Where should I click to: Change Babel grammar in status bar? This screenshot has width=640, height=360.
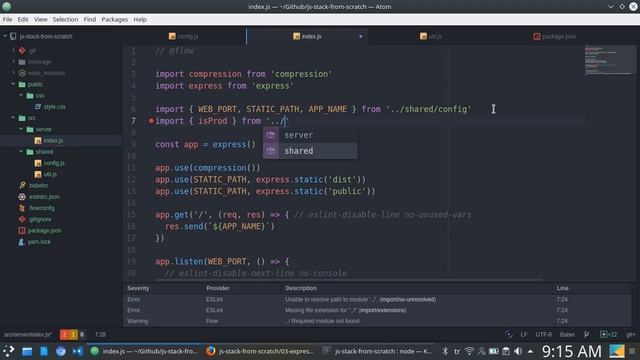tap(567, 335)
